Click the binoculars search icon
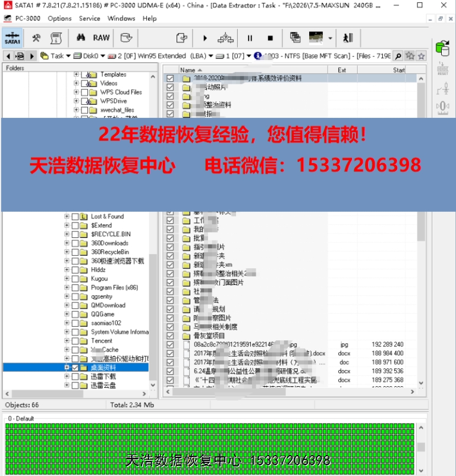 (x=81, y=37)
